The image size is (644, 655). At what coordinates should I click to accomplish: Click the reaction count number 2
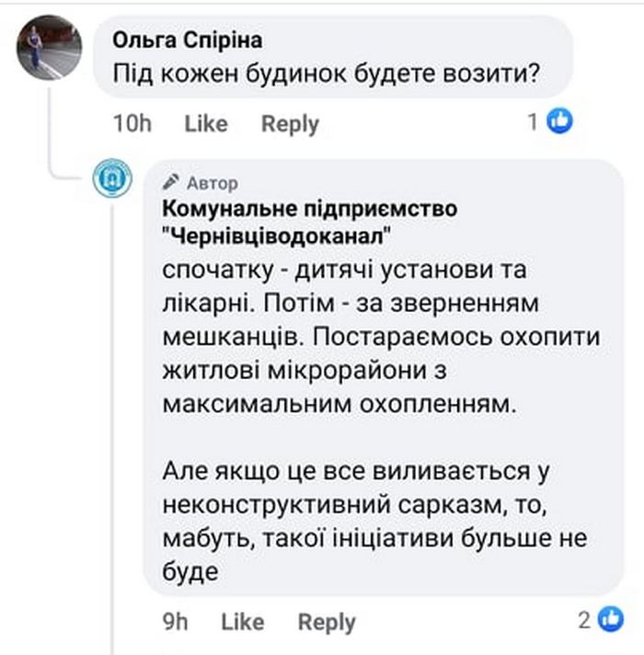tap(583, 622)
